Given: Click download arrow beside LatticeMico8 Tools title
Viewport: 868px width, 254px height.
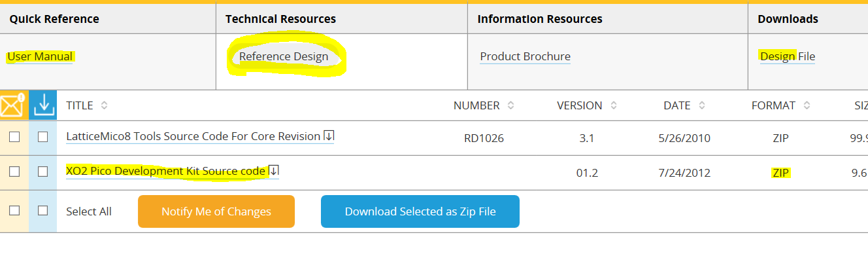Looking at the screenshot, I should (329, 136).
